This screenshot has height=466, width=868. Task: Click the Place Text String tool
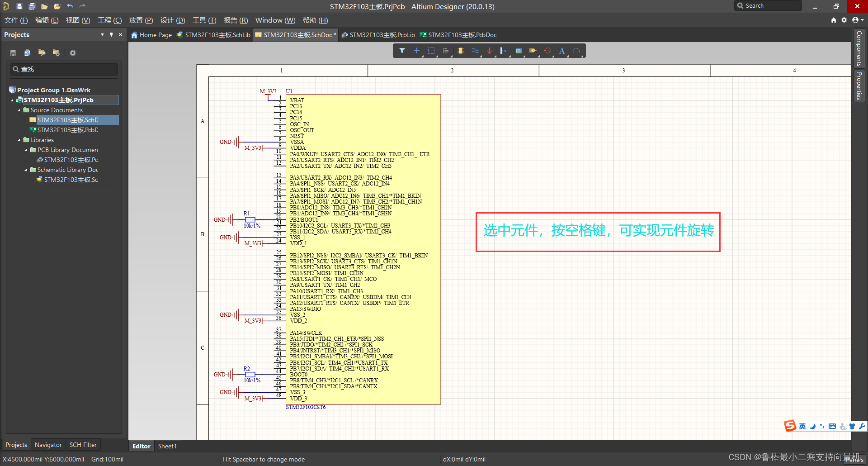click(x=561, y=51)
